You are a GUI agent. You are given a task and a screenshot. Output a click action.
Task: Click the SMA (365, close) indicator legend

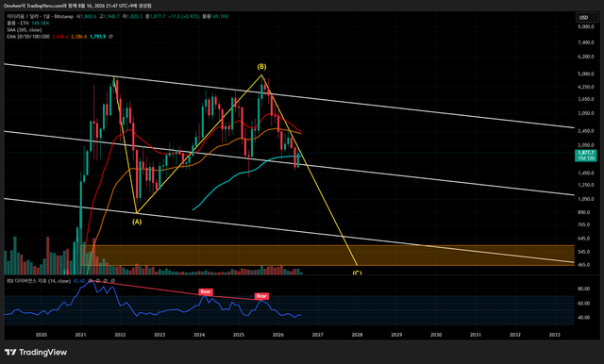24,29
